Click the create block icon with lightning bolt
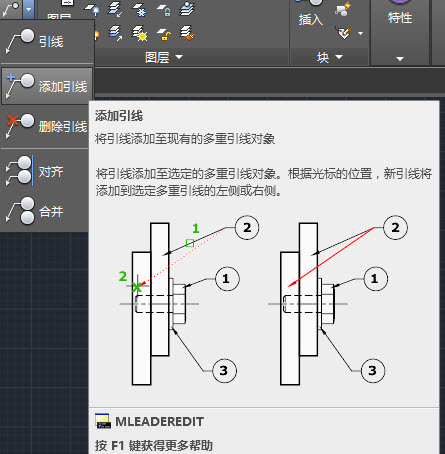The width and height of the screenshot is (445, 454). tap(343, 9)
